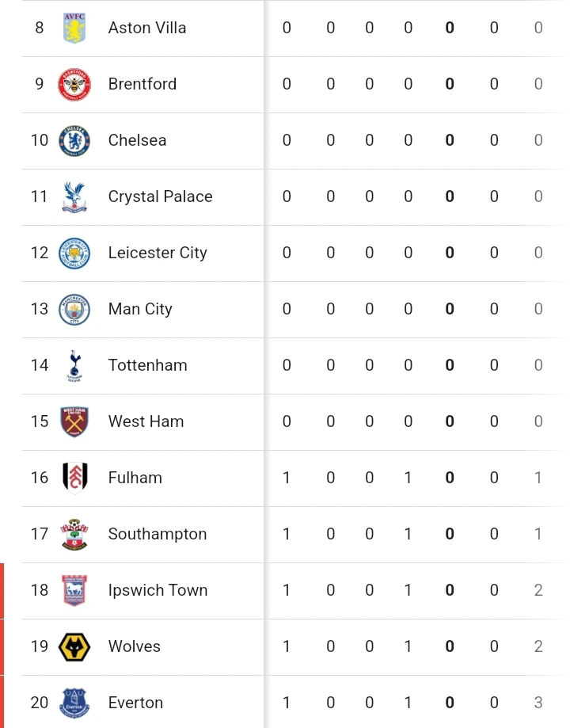Click Leicester City fox badge

[74, 253]
